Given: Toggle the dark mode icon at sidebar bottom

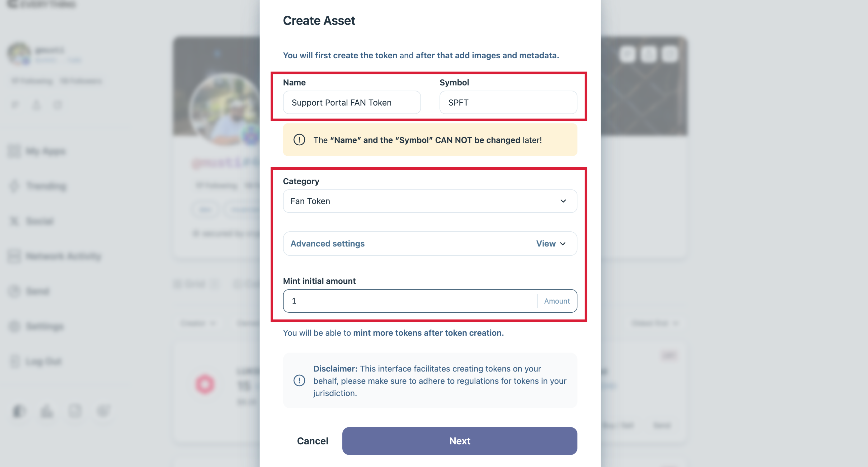Looking at the screenshot, I should [x=18, y=411].
